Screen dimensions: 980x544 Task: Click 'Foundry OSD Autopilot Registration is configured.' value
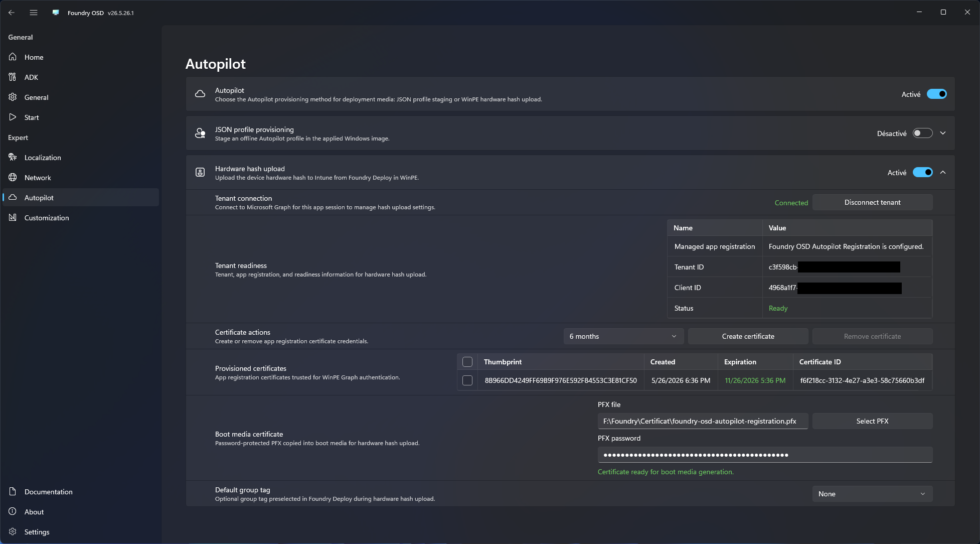point(846,246)
